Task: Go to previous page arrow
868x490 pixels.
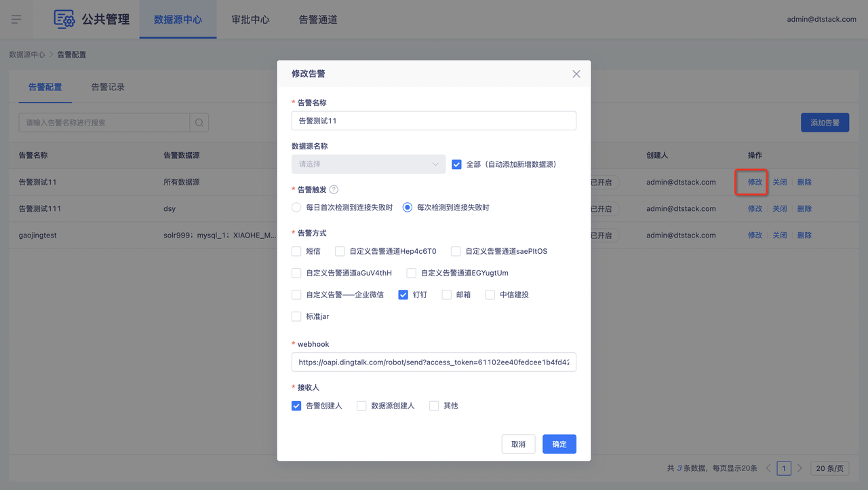Action: [x=768, y=468]
